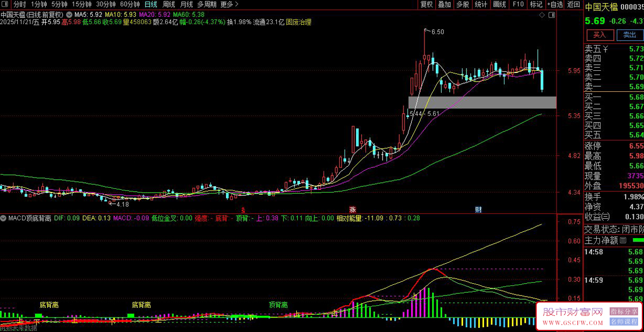Screen dimensions: 644x332
Task: Select the 15分钟 period
Action: [x=82, y=4]
